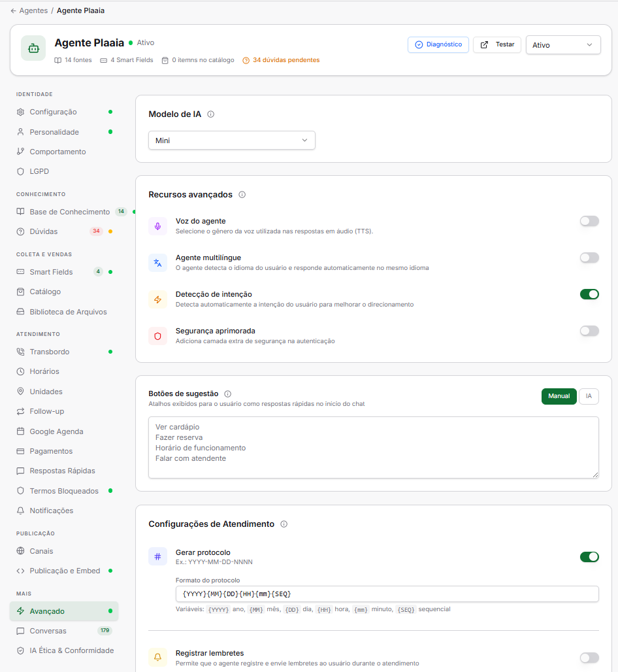This screenshot has height=672, width=618.
Task: Enable the Segurança aprimorada toggle
Action: (x=589, y=331)
